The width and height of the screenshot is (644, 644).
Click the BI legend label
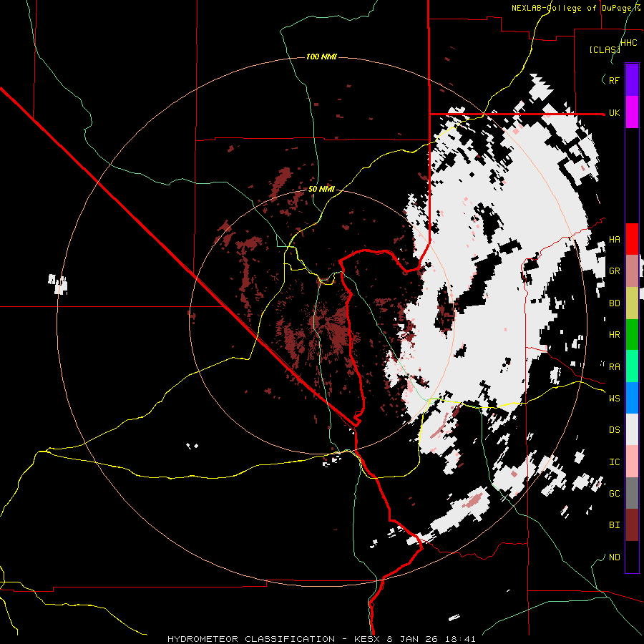tap(614, 525)
